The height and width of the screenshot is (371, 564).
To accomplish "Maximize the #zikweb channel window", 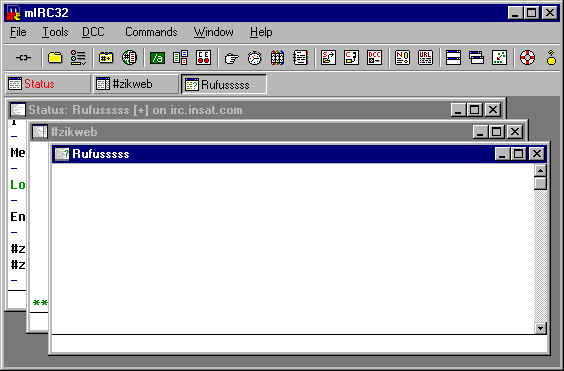I will (x=496, y=132).
